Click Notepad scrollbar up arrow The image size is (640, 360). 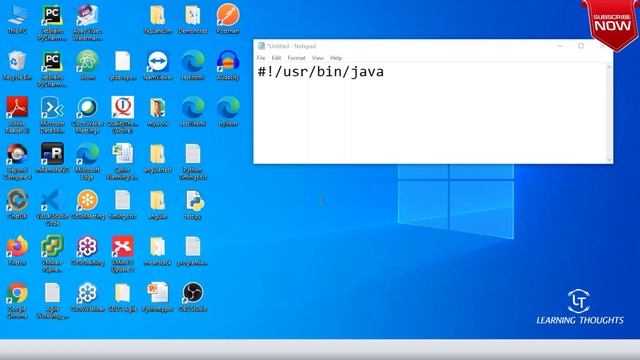(609, 67)
